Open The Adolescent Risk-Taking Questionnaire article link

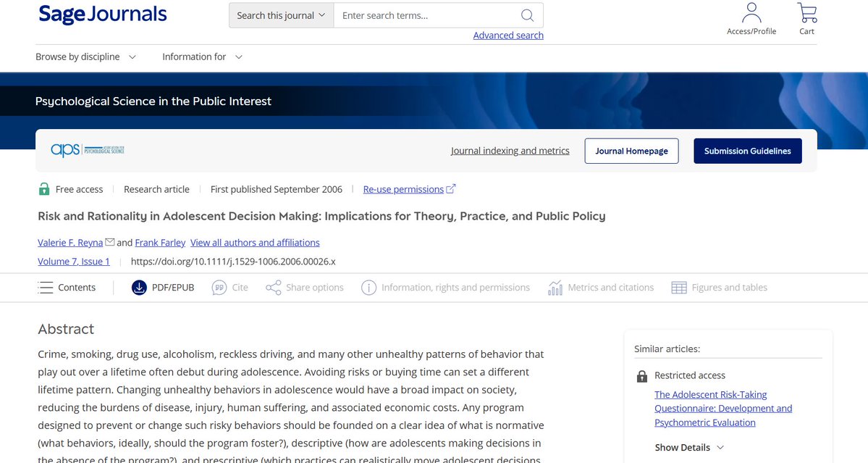click(723, 408)
